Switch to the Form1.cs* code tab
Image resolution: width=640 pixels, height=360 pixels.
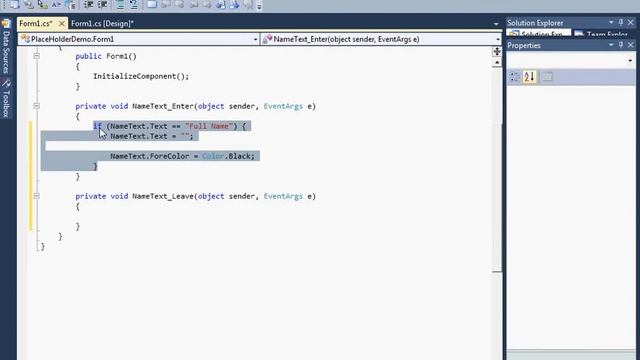point(36,24)
